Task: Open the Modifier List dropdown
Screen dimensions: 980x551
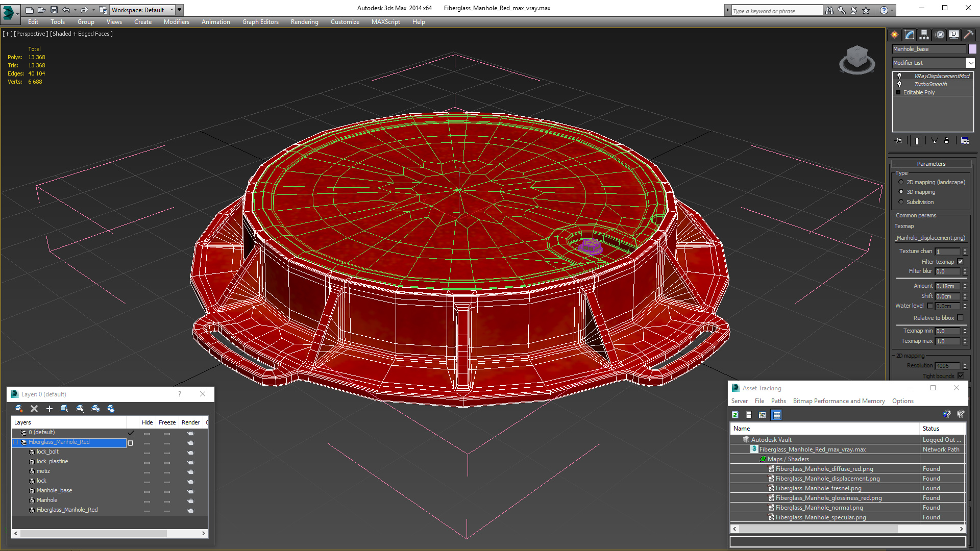Action: coord(970,63)
